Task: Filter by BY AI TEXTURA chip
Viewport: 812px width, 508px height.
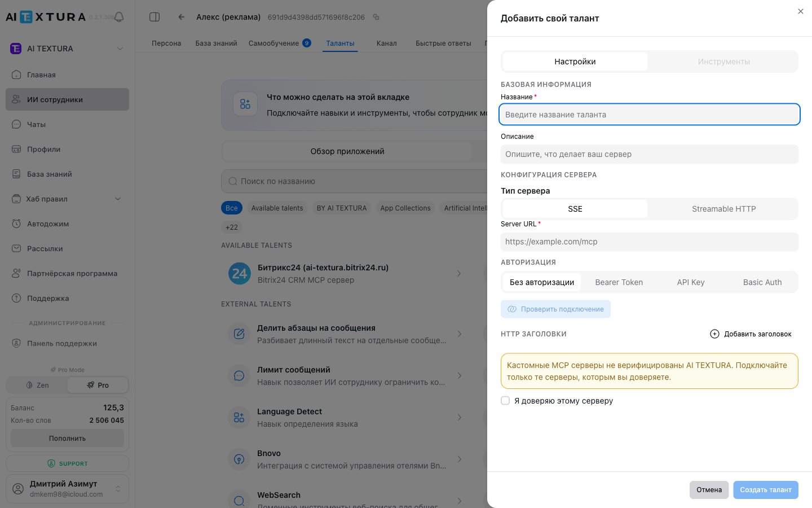Action: [342, 208]
